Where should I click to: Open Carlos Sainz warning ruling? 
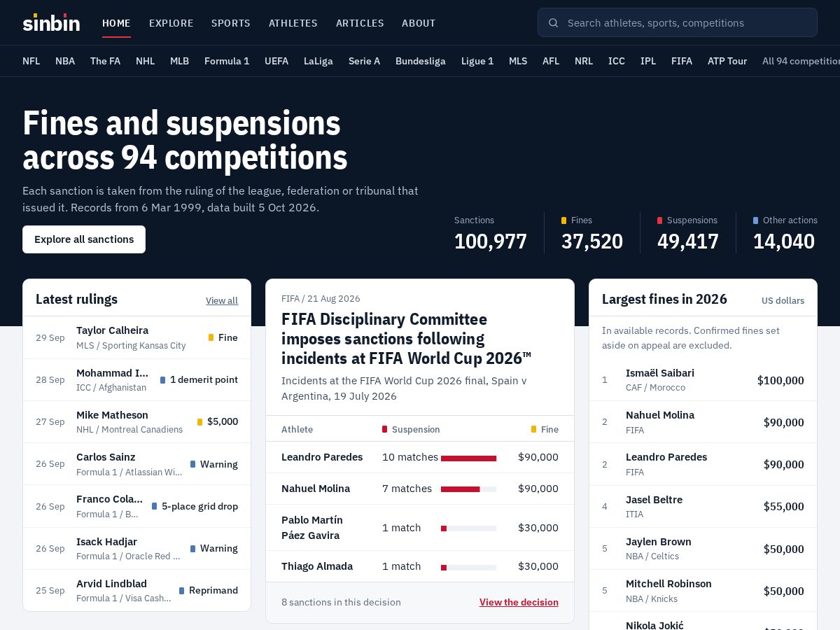point(136,464)
